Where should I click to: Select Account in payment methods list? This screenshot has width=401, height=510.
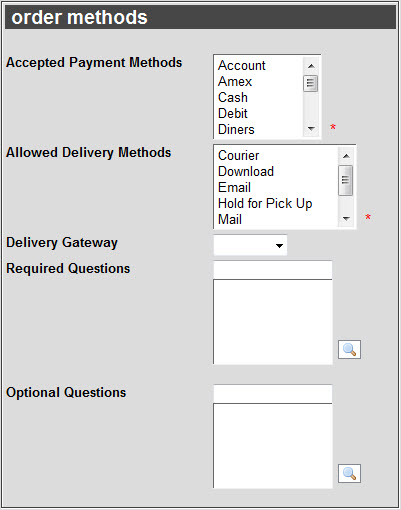pos(242,66)
